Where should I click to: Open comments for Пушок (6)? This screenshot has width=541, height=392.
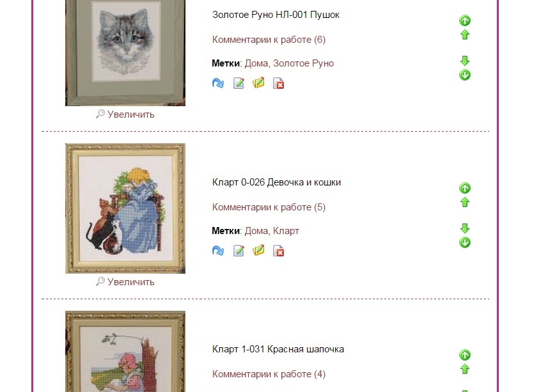coord(269,40)
